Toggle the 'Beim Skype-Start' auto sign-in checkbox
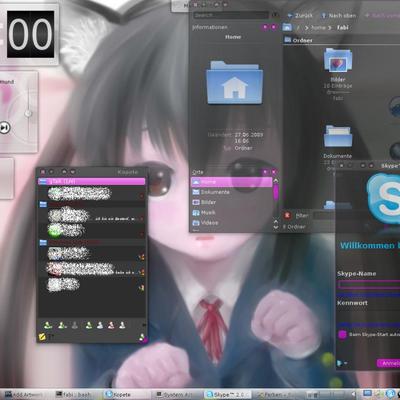This screenshot has width=400, height=400. (342, 334)
